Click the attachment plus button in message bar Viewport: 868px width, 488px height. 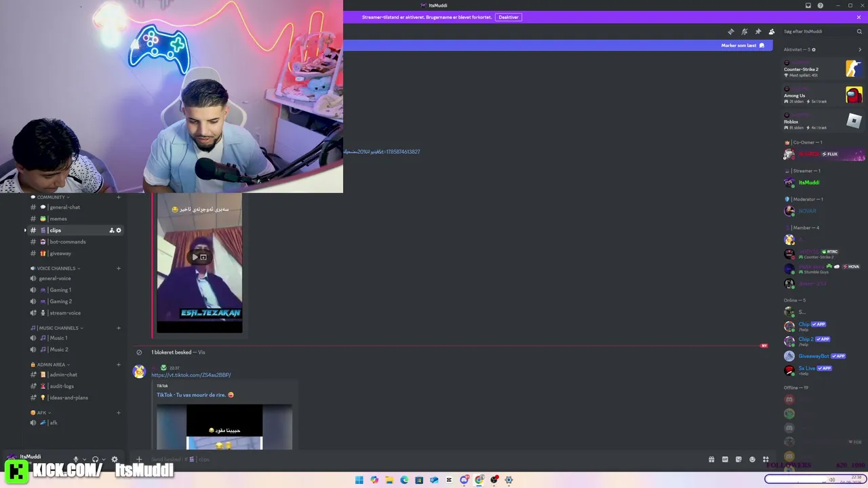139,460
